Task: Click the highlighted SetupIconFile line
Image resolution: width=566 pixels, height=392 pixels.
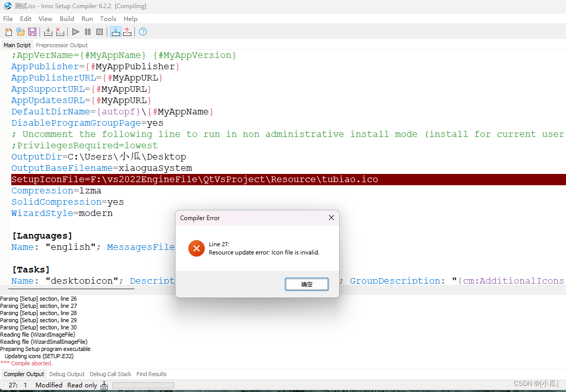Action: pos(288,180)
